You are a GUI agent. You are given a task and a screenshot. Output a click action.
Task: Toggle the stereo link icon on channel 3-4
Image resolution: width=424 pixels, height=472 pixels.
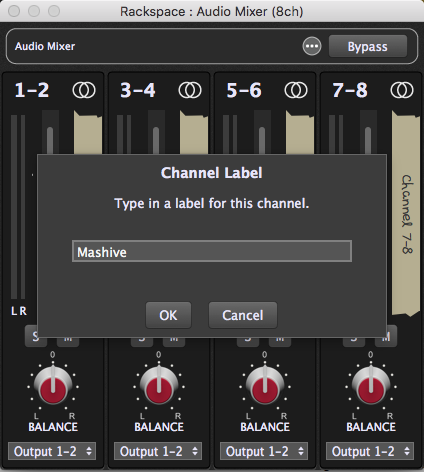(x=190, y=90)
